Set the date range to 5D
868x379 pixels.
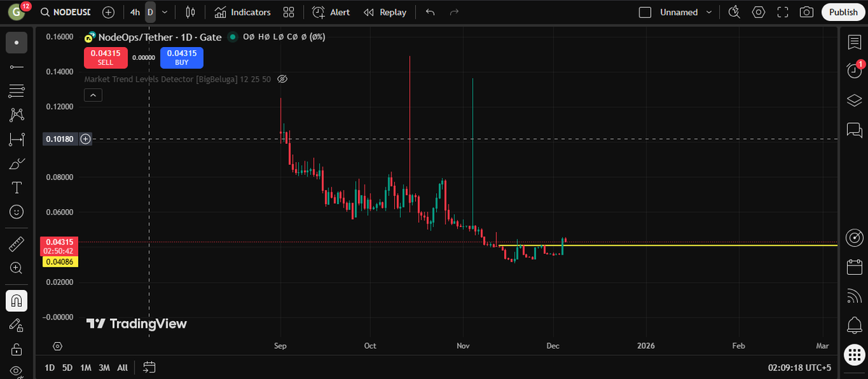[x=67, y=367]
